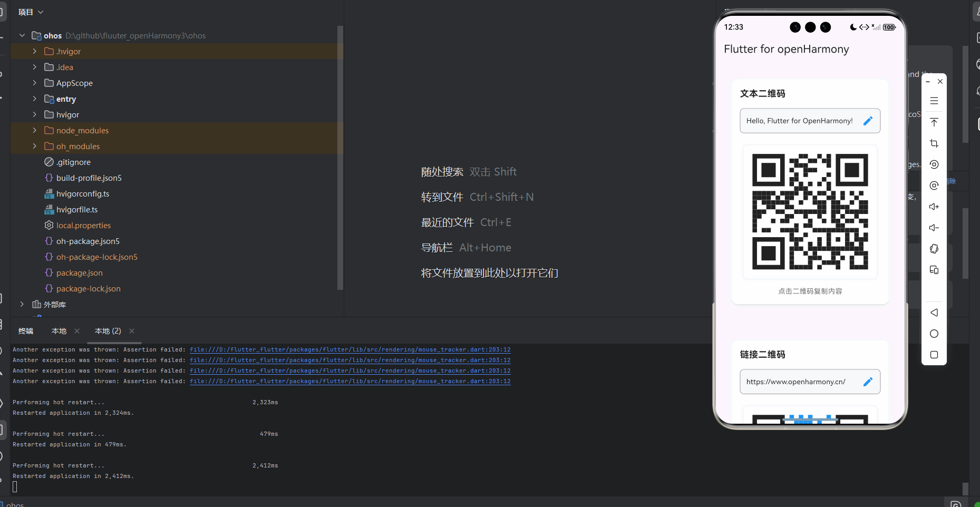The image size is (980, 507).
Task: Open local.properties file
Action: (83, 226)
